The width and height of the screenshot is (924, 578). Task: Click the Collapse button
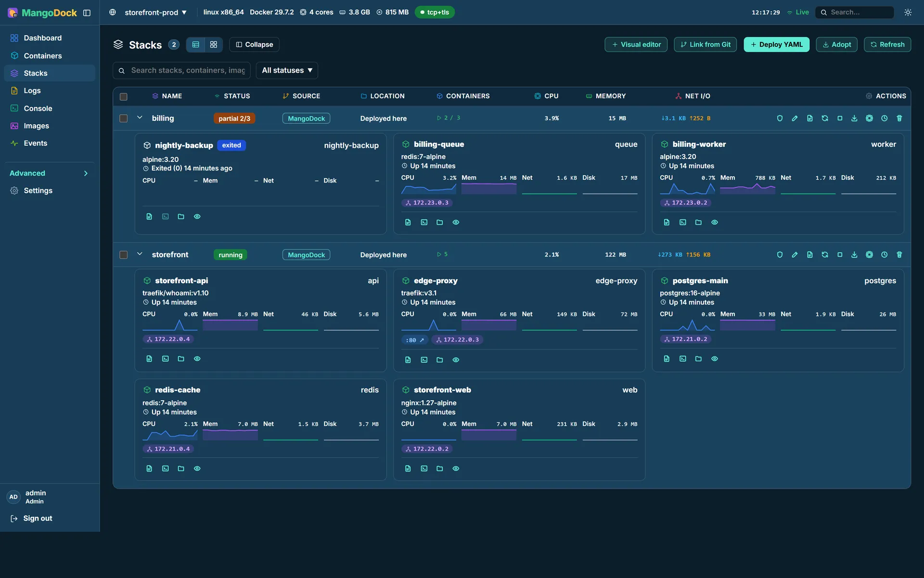(254, 45)
